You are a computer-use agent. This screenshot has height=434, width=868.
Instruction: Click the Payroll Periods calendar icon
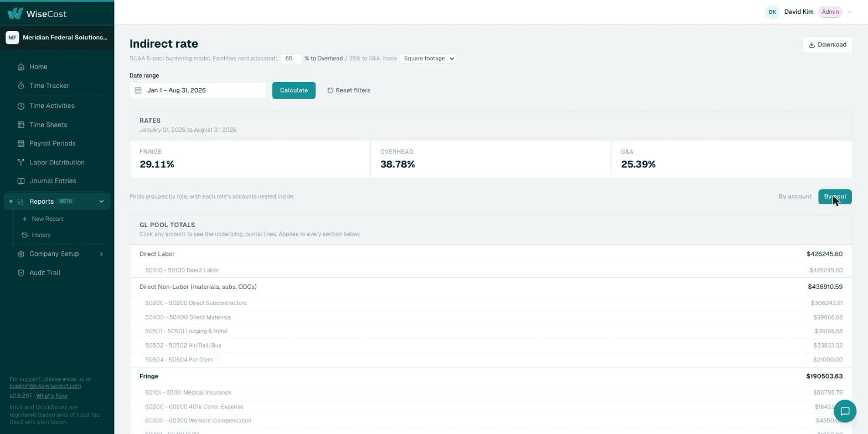pos(21,143)
